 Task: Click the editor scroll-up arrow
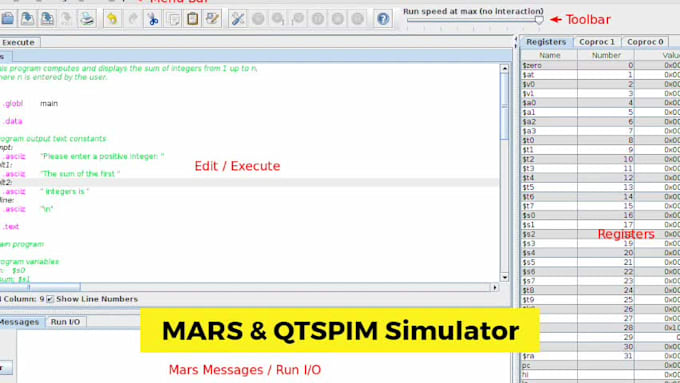point(504,69)
